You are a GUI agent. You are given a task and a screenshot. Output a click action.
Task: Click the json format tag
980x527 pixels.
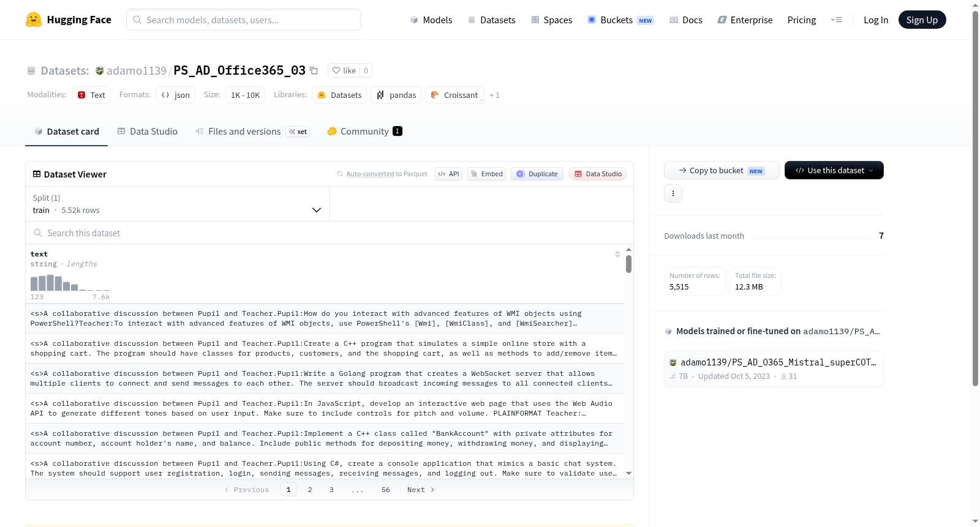tap(176, 95)
